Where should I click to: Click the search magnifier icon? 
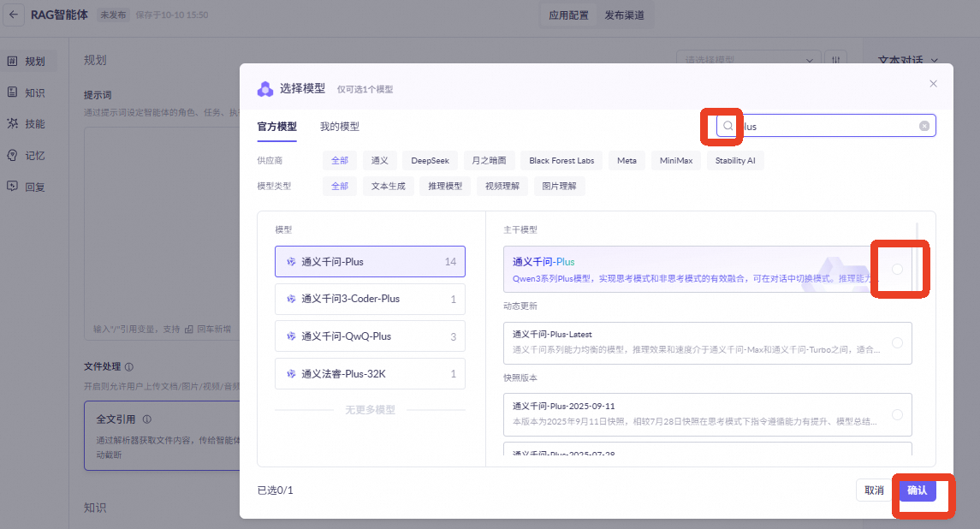tap(728, 127)
